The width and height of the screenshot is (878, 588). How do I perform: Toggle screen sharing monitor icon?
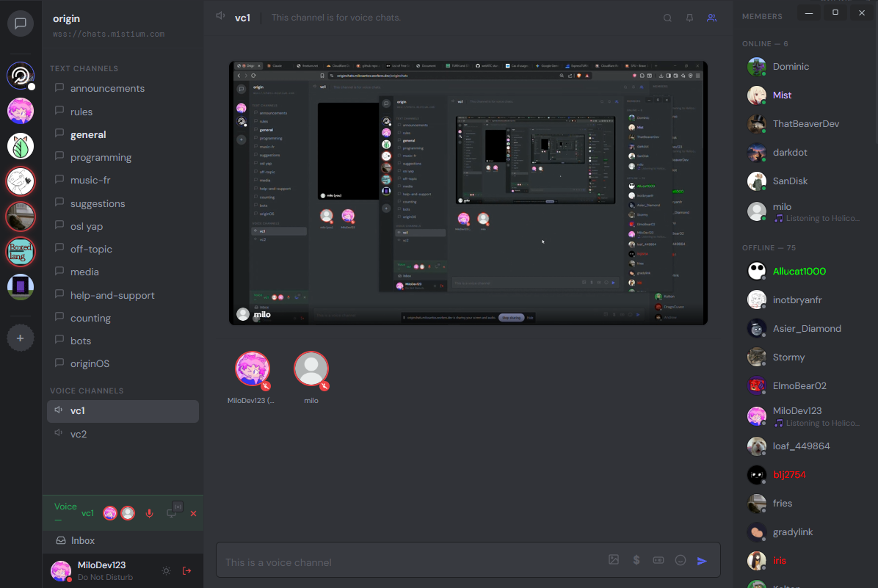(x=172, y=514)
